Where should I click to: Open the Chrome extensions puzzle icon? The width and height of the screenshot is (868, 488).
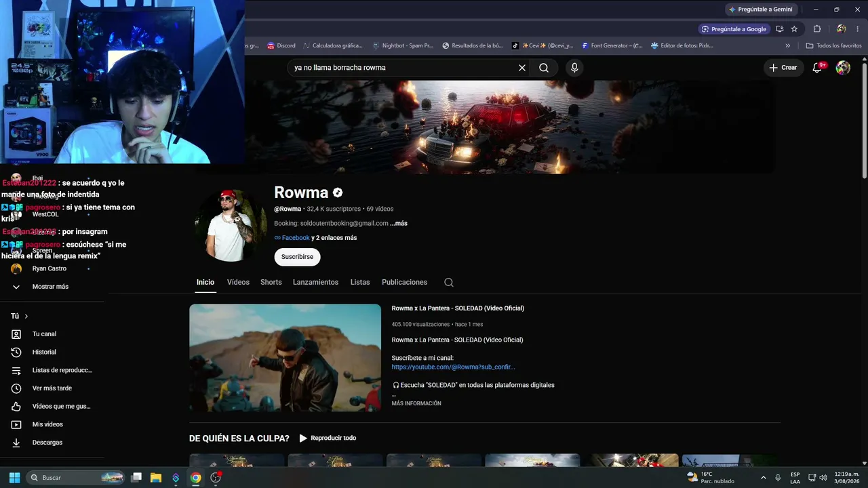[817, 29]
